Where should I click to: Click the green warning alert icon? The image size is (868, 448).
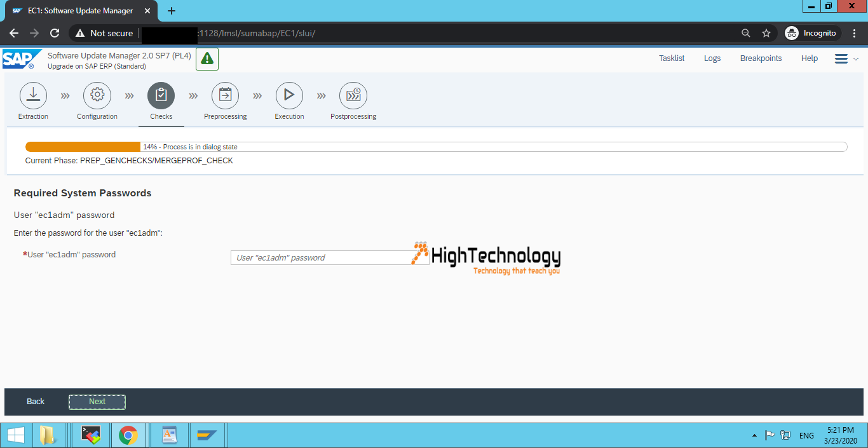point(207,59)
